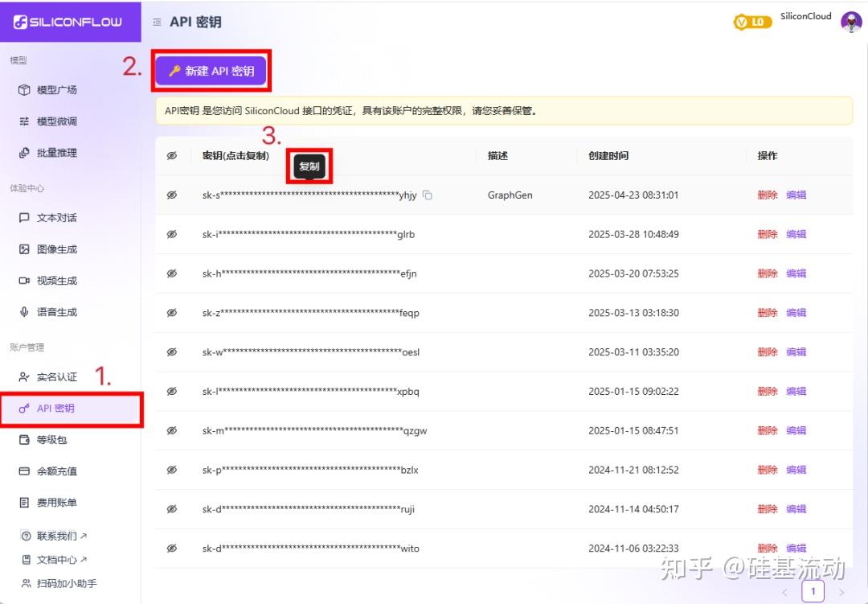The height and width of the screenshot is (604, 868).
Task: Copy the GraphGen key with the copy icon
Action: 427,194
